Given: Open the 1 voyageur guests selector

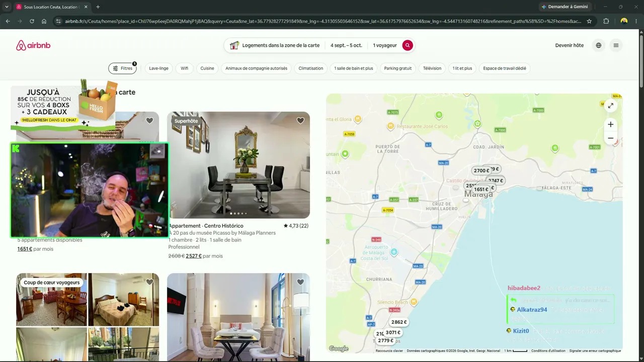Looking at the screenshot, I should click(385, 45).
